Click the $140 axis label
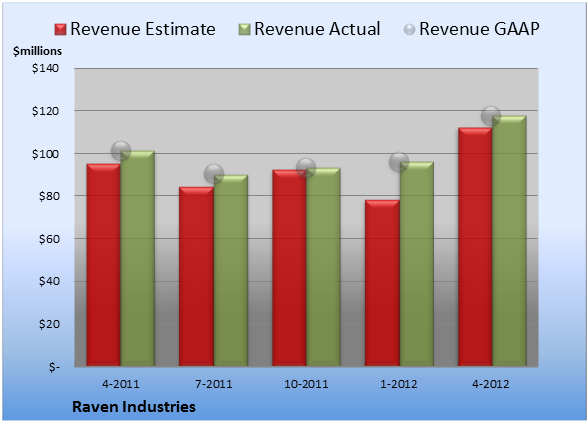This screenshot has width=588, height=422. pos(45,68)
